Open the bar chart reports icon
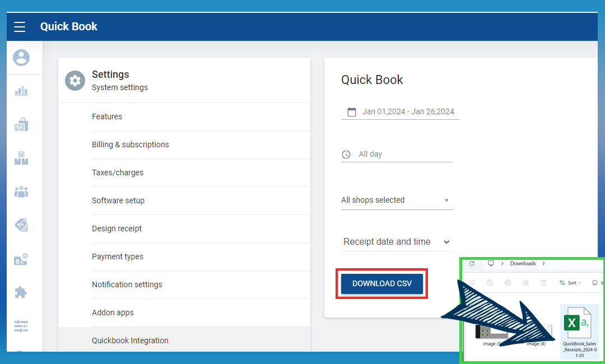This screenshot has width=605, height=364. tap(21, 91)
